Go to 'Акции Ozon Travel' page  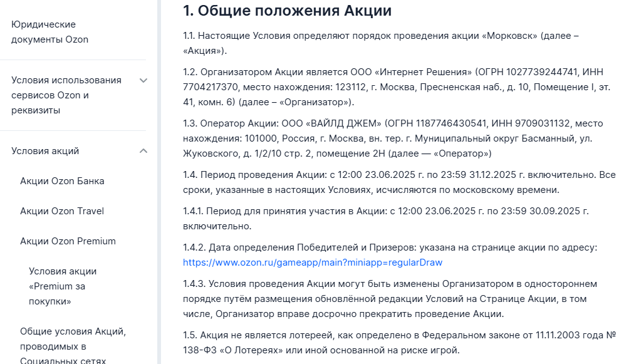(x=62, y=211)
